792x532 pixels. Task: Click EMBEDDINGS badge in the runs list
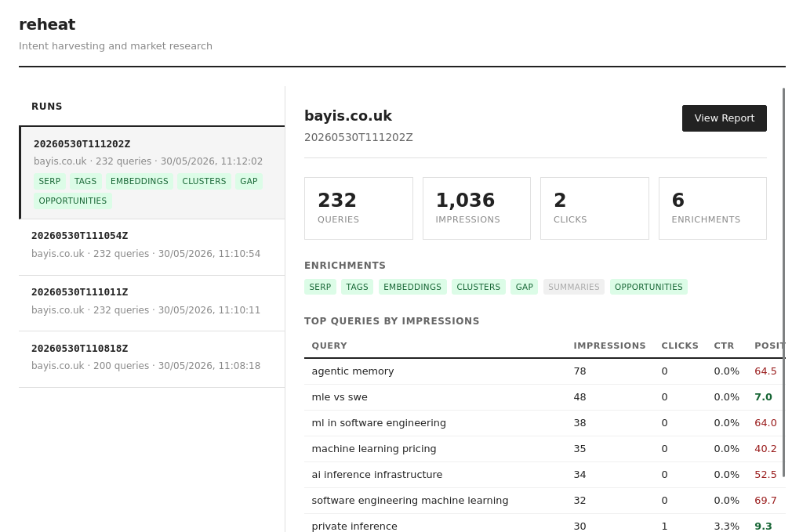point(140,181)
